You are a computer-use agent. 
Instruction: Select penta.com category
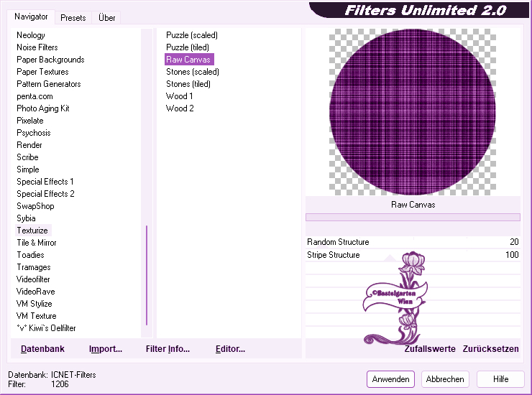[x=35, y=96]
